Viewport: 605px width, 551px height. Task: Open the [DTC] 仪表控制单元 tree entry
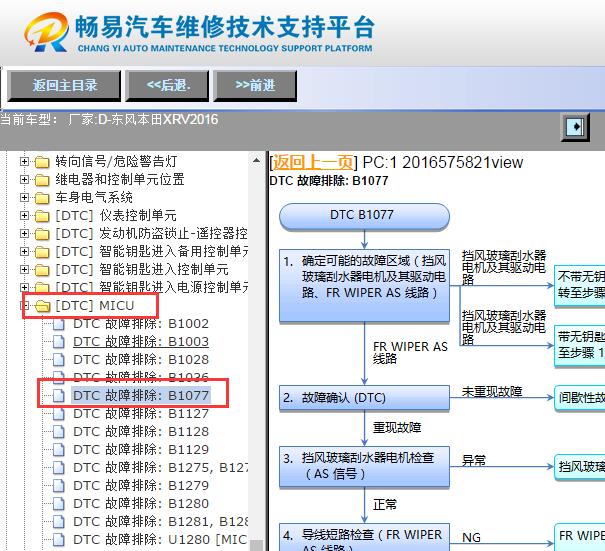(x=116, y=215)
